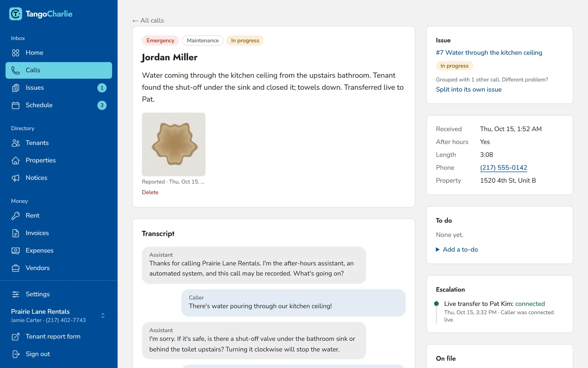Screen dimensions: 588x368
Task: Open issue #7 Water through the kitchen ceiling
Action: pos(489,53)
